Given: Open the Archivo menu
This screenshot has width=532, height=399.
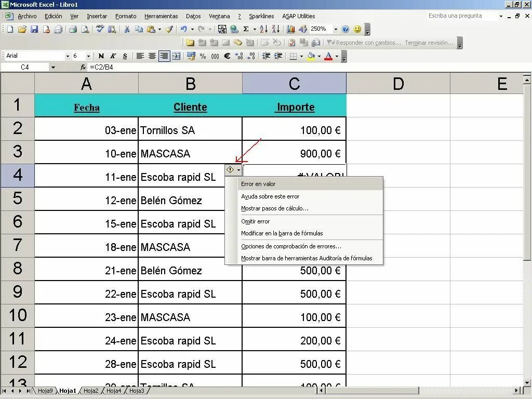Looking at the screenshot, I should coord(27,16).
